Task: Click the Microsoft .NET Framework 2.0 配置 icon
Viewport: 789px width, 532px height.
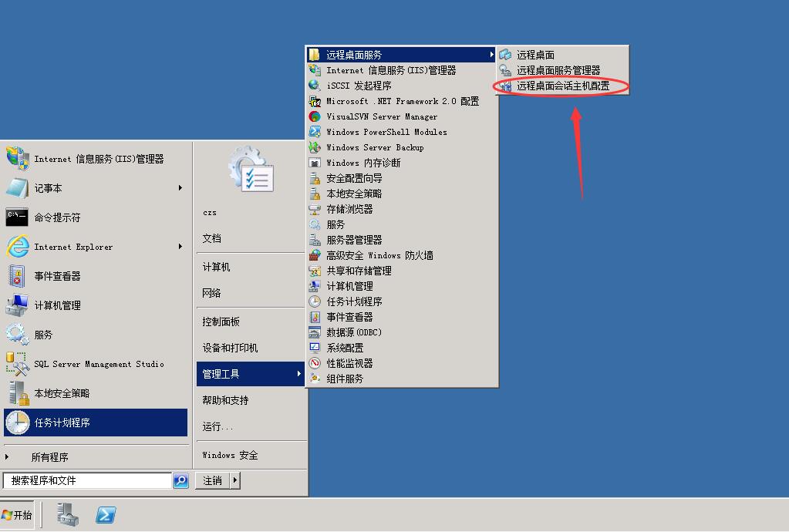Action: 315,101
